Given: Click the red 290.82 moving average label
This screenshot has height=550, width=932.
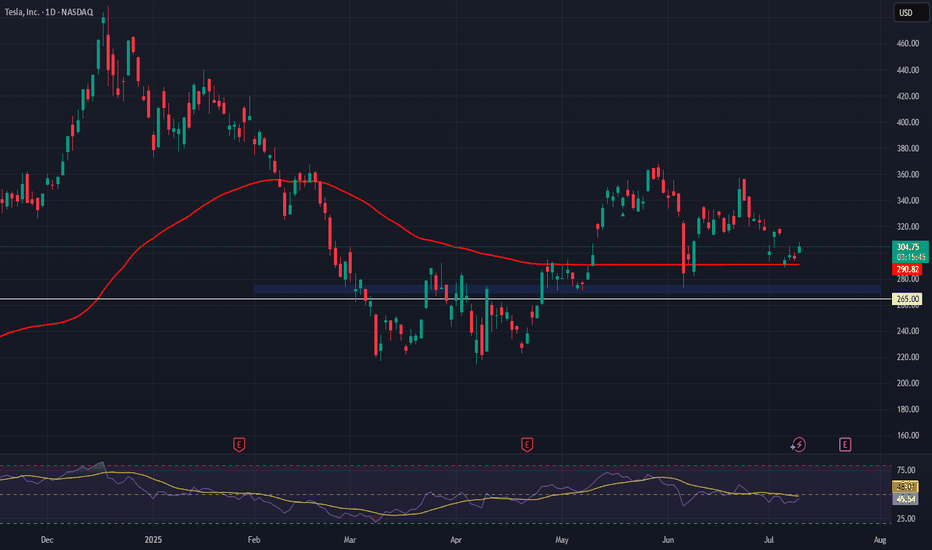Looking at the screenshot, I should [908, 270].
